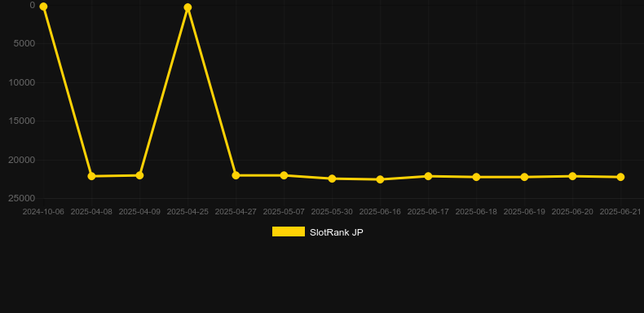Screen dimensions: 644x313
Task: Select the peak data point at 2025-04-25
Action: click(187, 7)
